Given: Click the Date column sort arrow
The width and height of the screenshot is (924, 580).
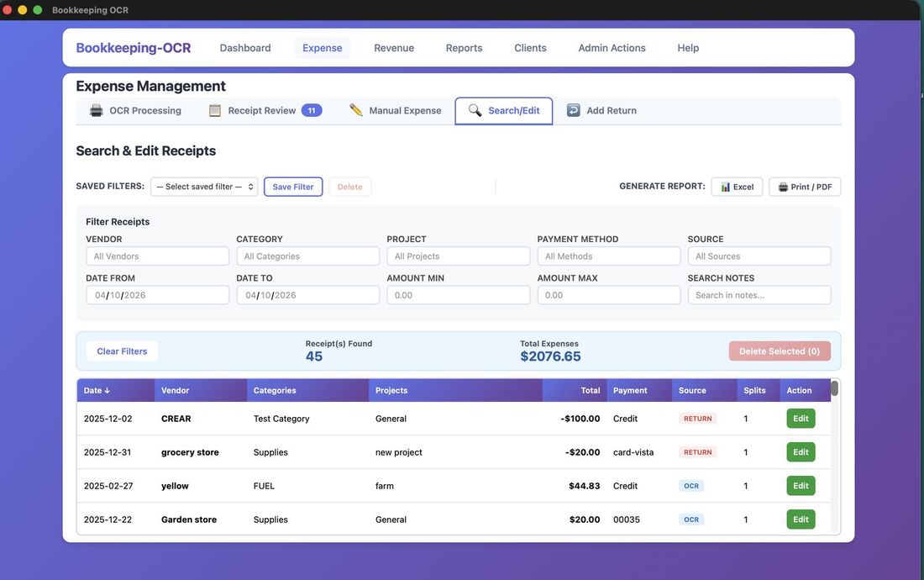Looking at the screenshot, I should click(x=107, y=390).
